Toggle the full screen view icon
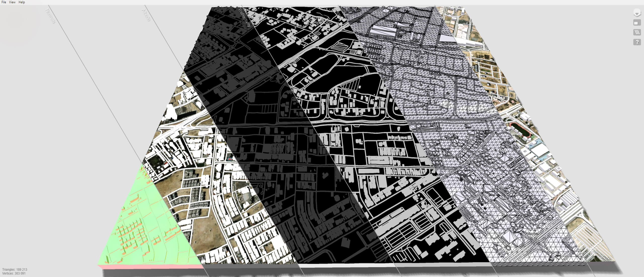Image resolution: width=644 pixels, height=277 pixels. coord(637,23)
